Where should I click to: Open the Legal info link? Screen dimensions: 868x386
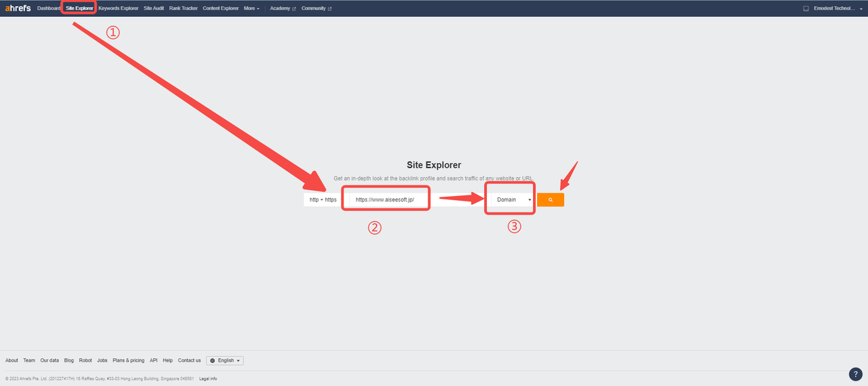[208, 379]
